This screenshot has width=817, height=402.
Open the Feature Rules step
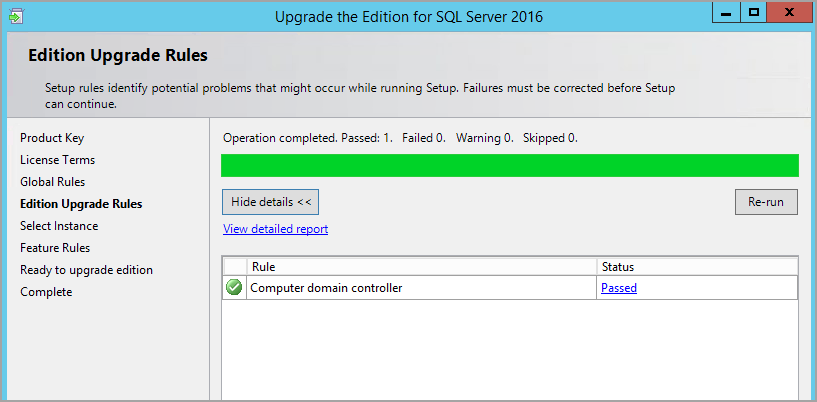click(x=55, y=248)
